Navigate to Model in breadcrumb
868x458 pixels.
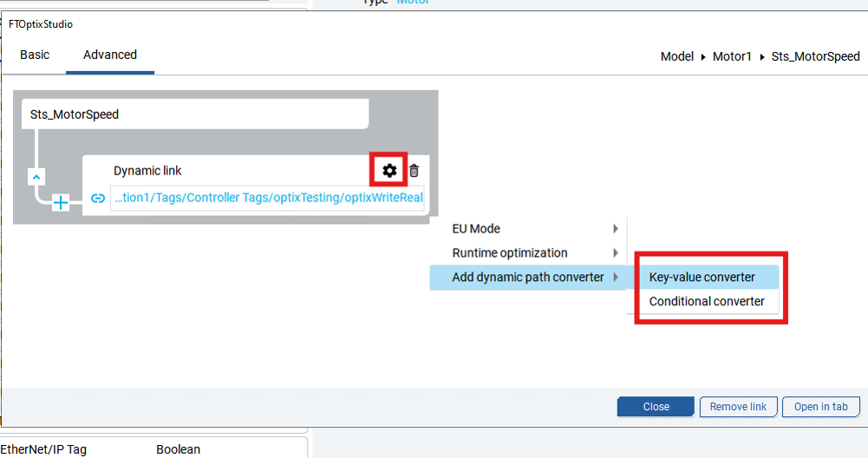click(677, 56)
